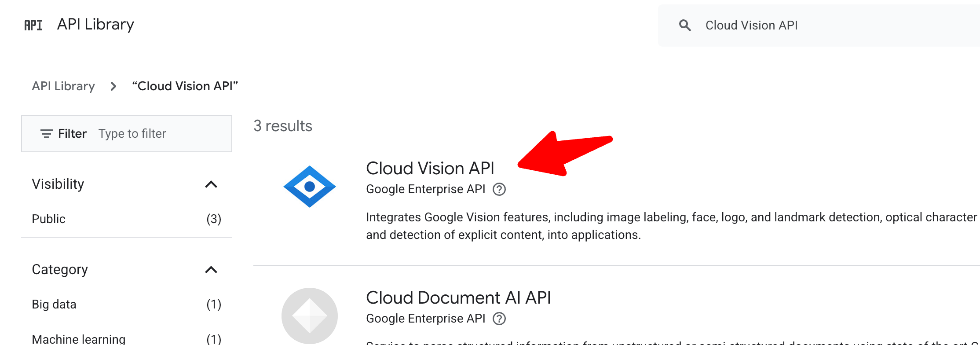Select the Public visibility filter
This screenshot has height=345, width=980.
click(x=49, y=219)
